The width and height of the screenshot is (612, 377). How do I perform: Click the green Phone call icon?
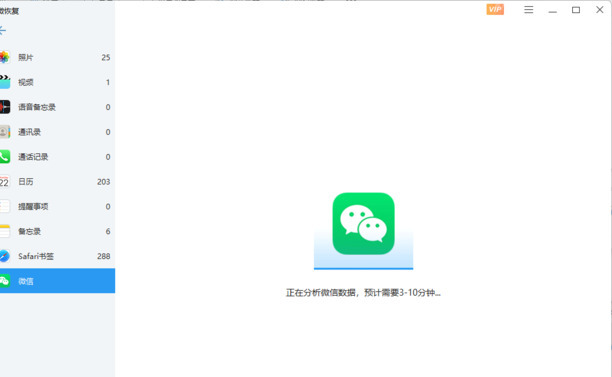(x=5, y=157)
